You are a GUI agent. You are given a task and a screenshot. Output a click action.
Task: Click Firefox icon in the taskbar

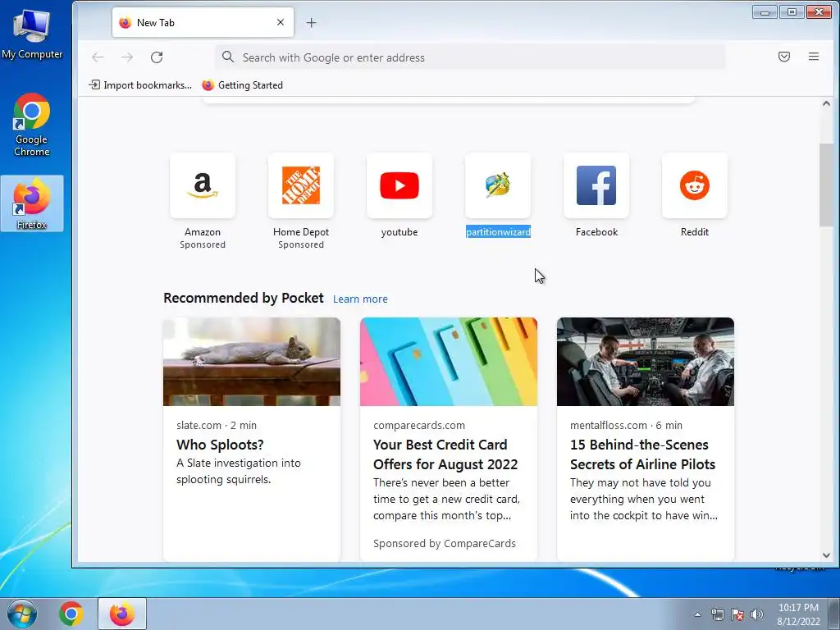point(122,614)
